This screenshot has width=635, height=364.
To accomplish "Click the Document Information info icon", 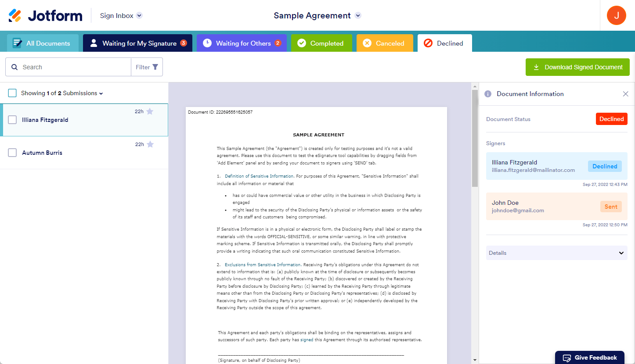I will (x=487, y=94).
